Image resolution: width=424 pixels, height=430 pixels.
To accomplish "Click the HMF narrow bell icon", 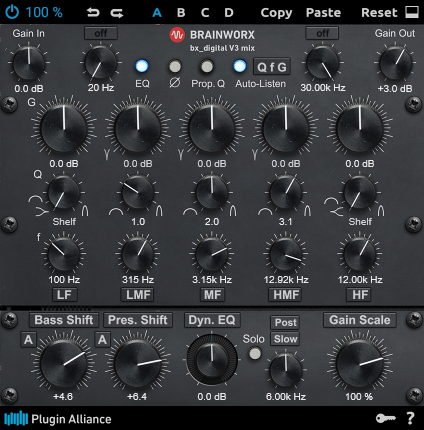I will (x=307, y=210).
